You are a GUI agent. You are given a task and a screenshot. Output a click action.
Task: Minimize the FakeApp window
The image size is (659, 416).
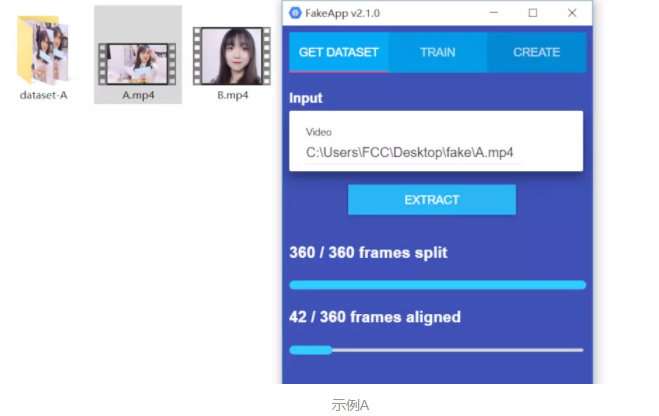(x=494, y=13)
